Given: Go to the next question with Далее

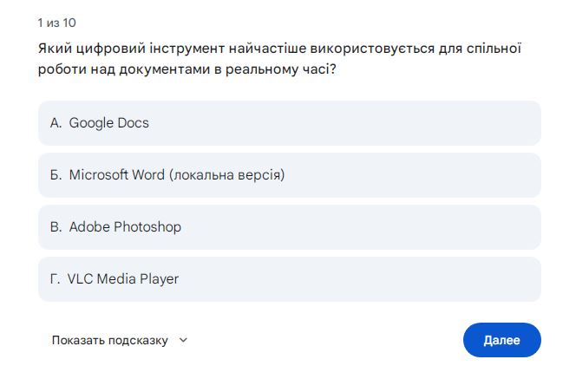Looking at the screenshot, I should [x=501, y=340].
